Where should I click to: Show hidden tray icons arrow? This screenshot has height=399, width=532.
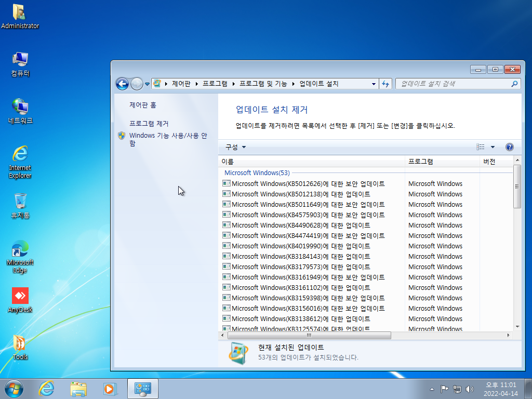[432, 389]
